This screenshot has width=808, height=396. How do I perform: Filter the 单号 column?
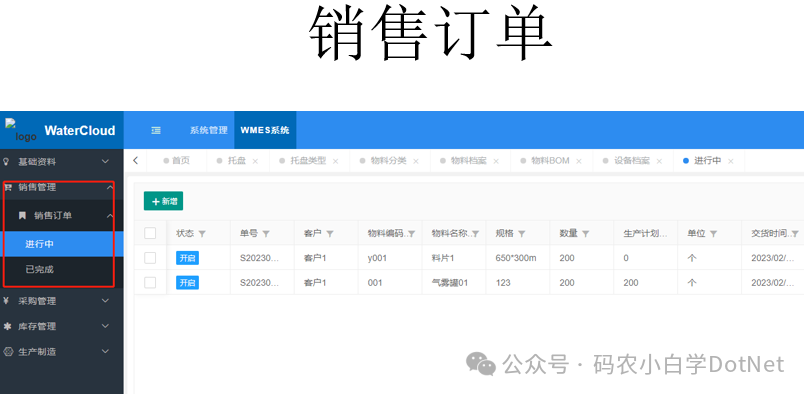(x=266, y=234)
